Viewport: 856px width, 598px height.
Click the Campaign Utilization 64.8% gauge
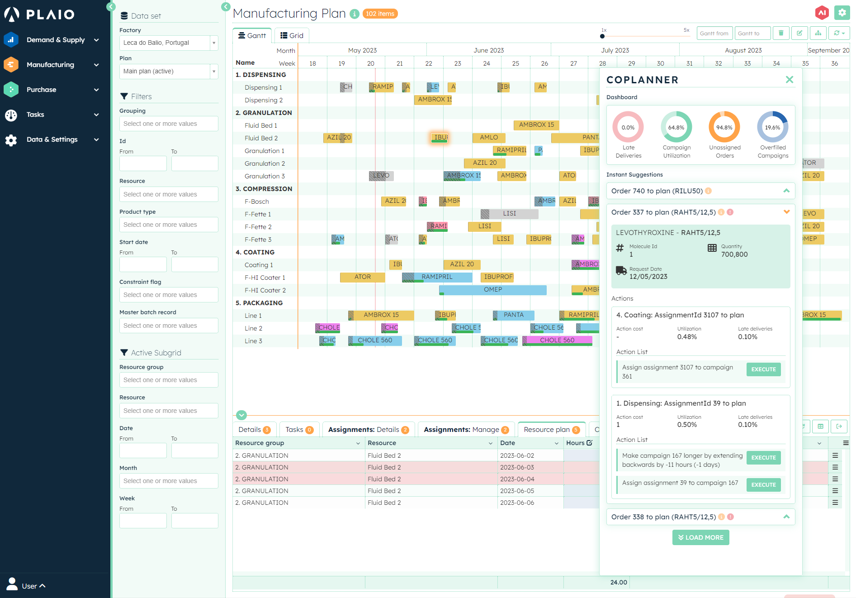[x=676, y=127]
